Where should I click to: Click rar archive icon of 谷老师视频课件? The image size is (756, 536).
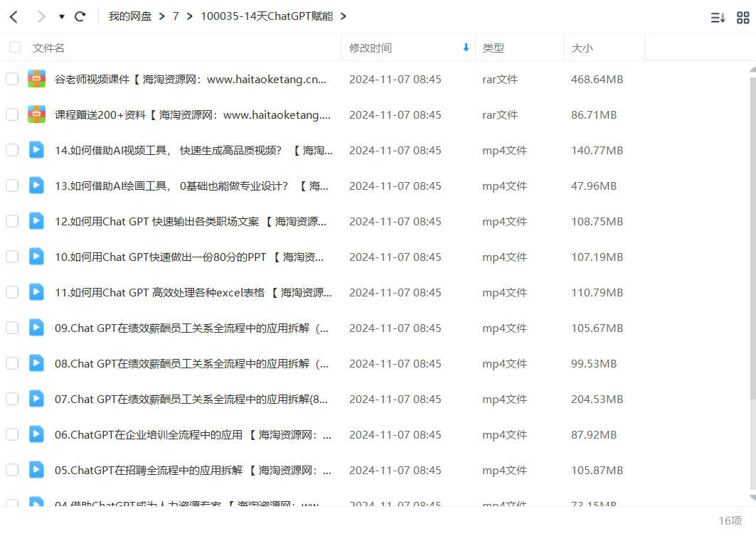37,79
